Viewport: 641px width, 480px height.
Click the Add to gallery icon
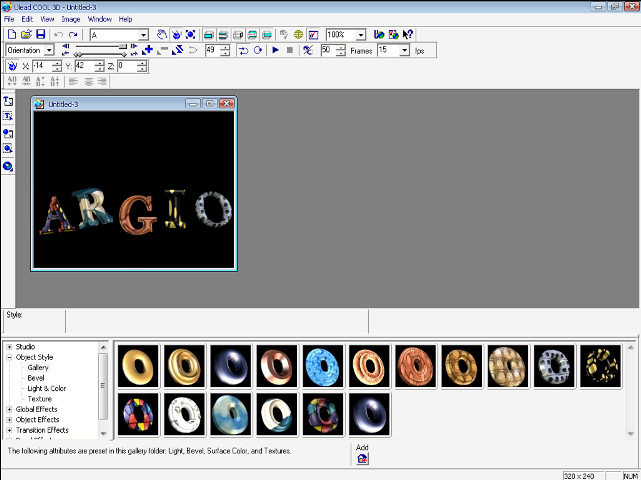pyautogui.click(x=362, y=459)
